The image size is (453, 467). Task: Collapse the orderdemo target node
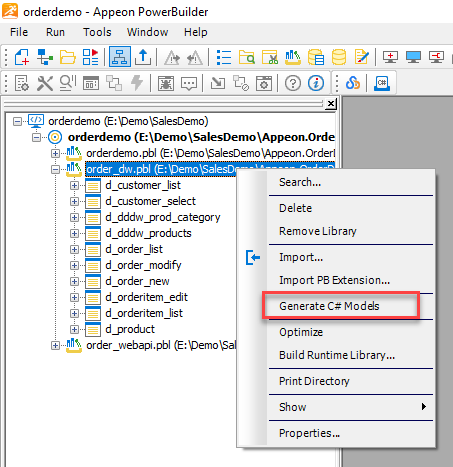tap(37, 137)
